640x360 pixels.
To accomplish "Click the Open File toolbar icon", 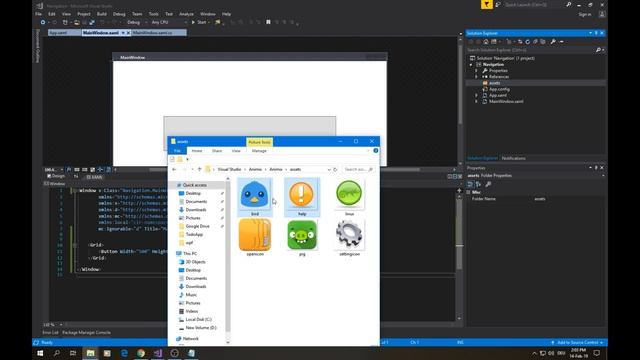I will tap(77, 22).
